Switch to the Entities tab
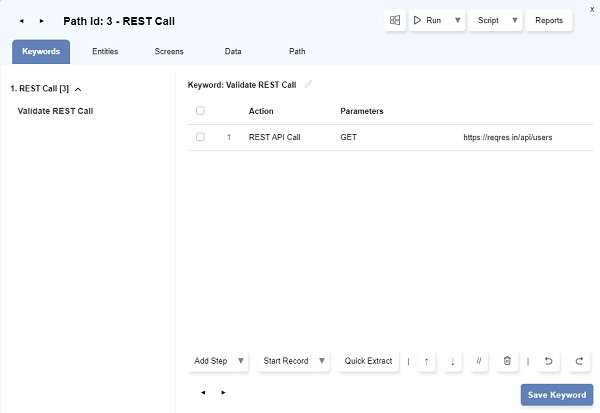The width and height of the screenshot is (600, 413). 106,51
